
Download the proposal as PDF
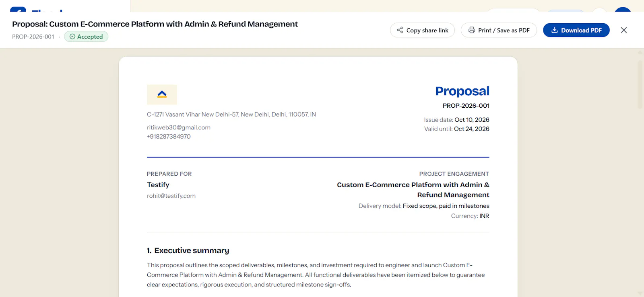coord(576,30)
